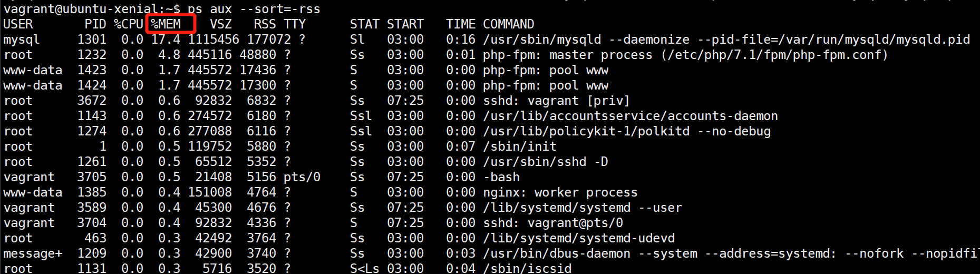Click the VSZ column header
Image resolution: width=980 pixels, height=274 pixels.
point(221,24)
